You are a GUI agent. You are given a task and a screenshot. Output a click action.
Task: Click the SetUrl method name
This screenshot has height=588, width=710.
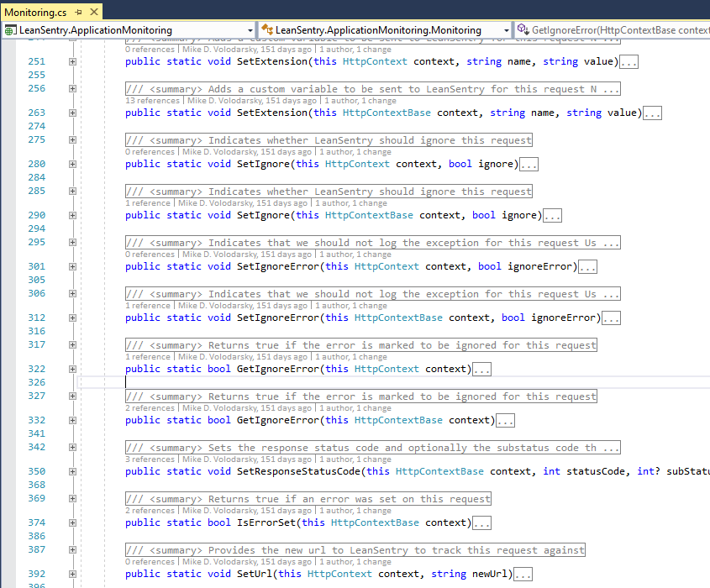[x=255, y=574]
